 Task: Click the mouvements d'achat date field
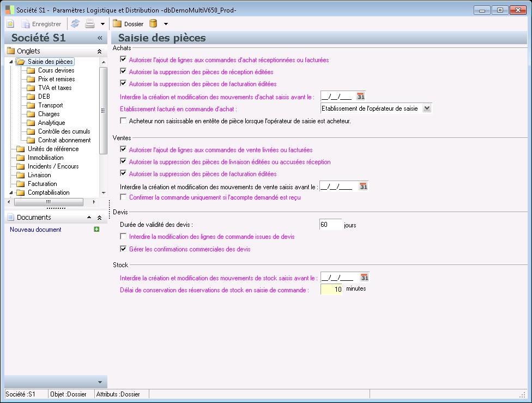click(x=337, y=97)
